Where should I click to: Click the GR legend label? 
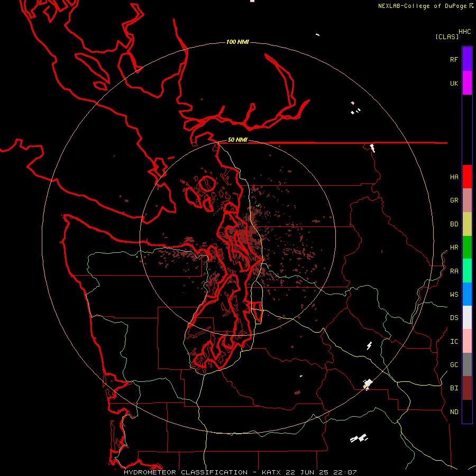pyautogui.click(x=454, y=200)
